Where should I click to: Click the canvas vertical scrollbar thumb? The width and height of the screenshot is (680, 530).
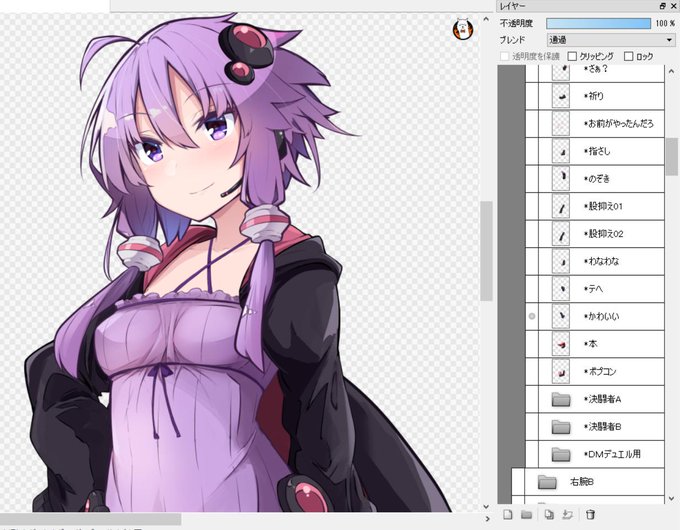pyautogui.click(x=487, y=251)
